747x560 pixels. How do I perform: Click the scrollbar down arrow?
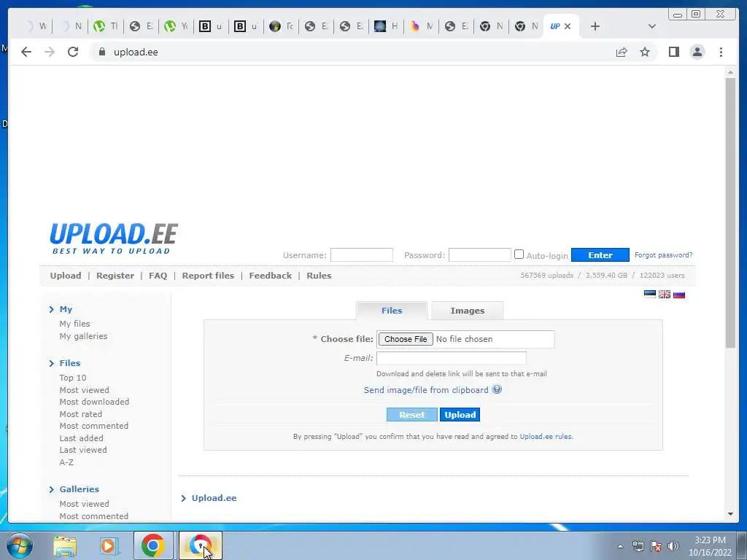click(x=730, y=514)
